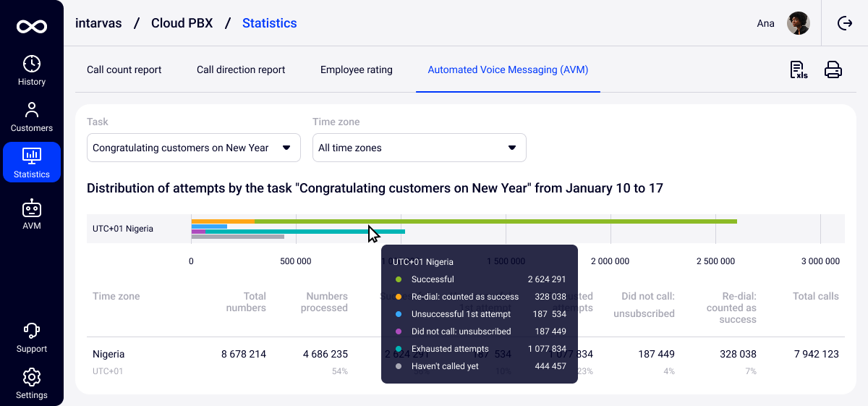Open the Support headset page
868x406 pixels.
click(x=32, y=338)
